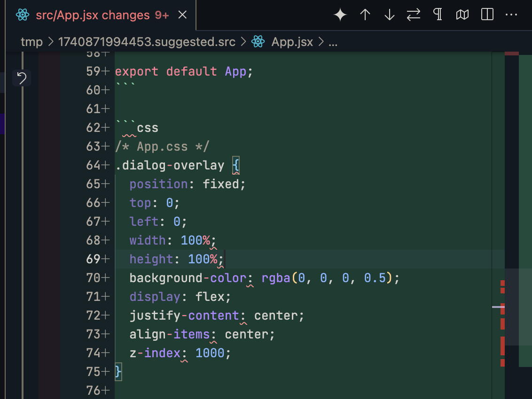Click the 'justify-content: center;' line
Image resolution: width=532 pixels, height=399 pixels.
[x=217, y=315]
